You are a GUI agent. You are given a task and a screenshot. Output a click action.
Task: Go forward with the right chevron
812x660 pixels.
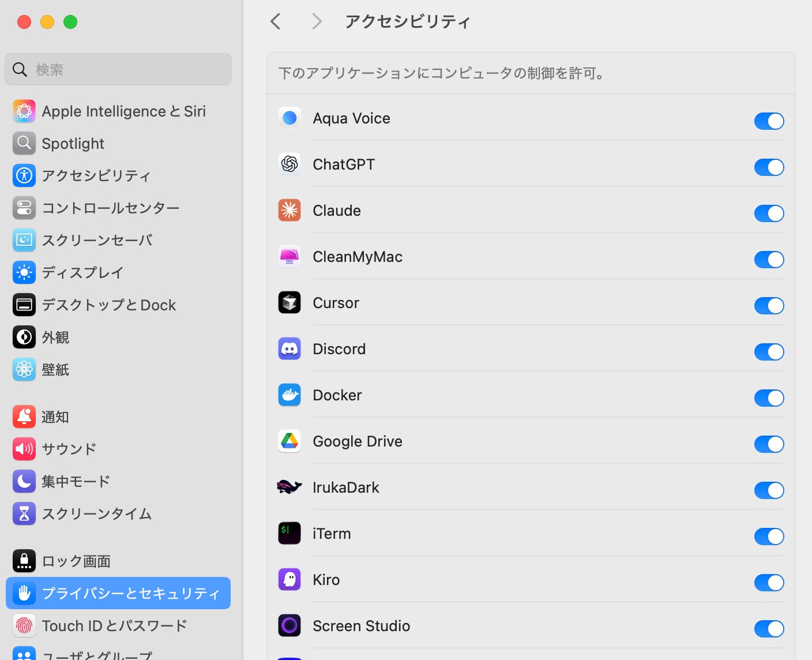317,22
